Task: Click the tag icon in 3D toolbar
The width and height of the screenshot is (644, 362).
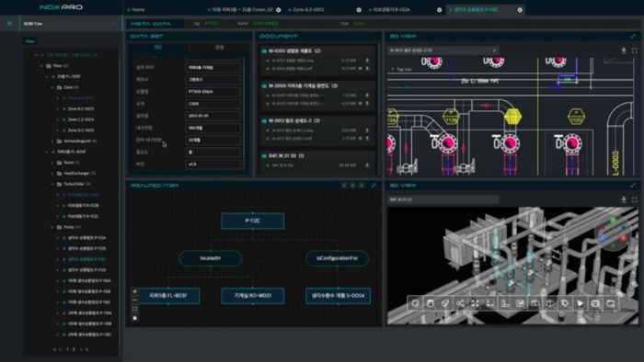Action: click(565, 304)
